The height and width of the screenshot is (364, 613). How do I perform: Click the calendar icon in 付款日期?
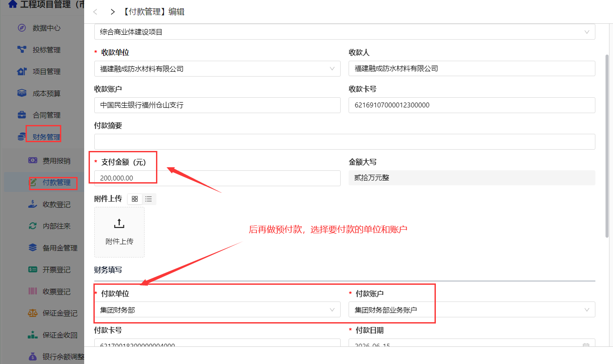click(x=586, y=346)
